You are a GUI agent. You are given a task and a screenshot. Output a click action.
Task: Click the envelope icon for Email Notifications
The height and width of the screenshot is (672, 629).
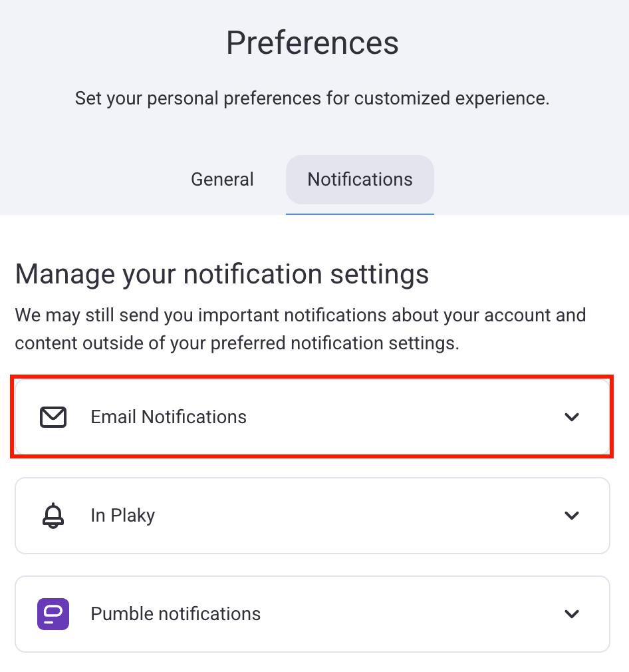[53, 417]
